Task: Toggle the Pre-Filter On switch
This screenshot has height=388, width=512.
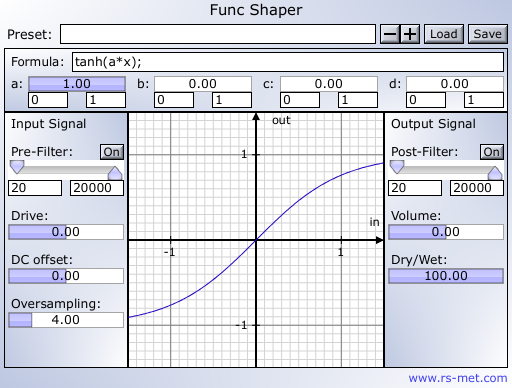Action: tap(112, 152)
